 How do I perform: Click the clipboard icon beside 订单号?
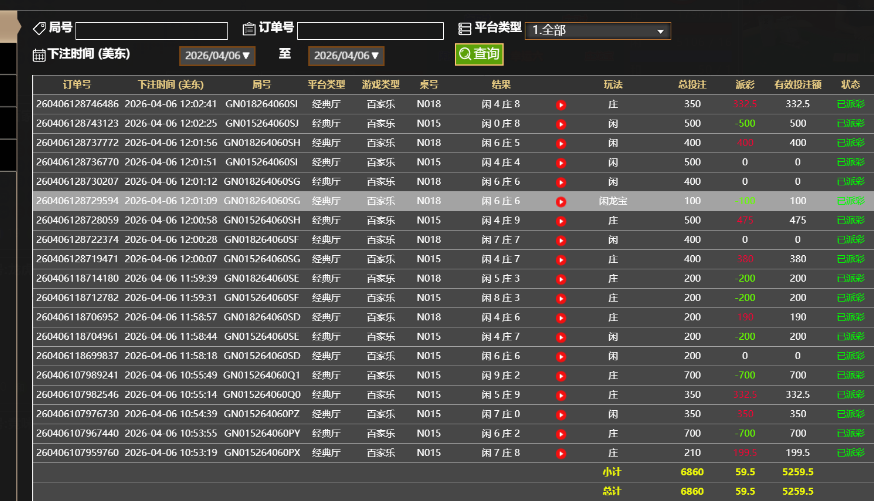click(x=249, y=28)
